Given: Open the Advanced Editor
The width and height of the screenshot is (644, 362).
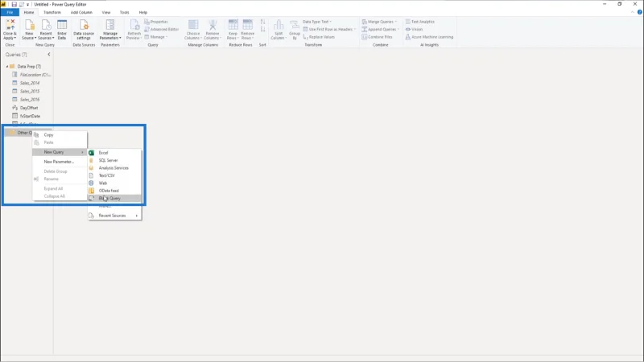Looking at the screenshot, I should click(x=162, y=29).
